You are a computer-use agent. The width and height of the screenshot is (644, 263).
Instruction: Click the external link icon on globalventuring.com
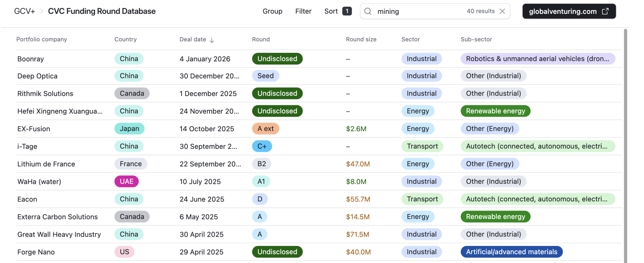(605, 11)
